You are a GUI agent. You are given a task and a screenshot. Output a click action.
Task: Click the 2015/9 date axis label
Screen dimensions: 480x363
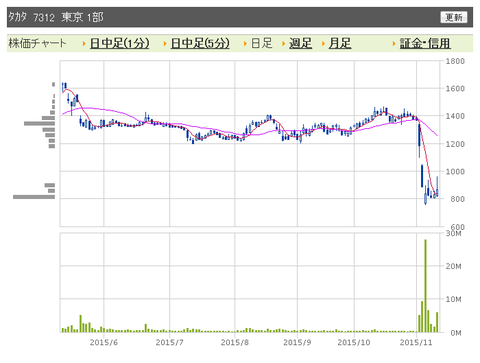pos(297,342)
